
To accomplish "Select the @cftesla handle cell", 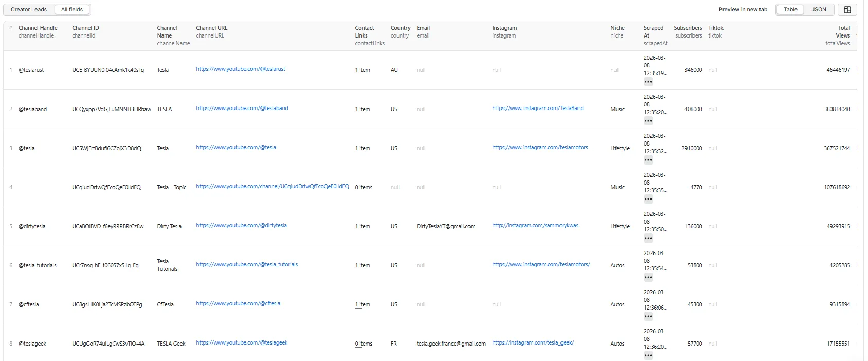I will click(29, 304).
